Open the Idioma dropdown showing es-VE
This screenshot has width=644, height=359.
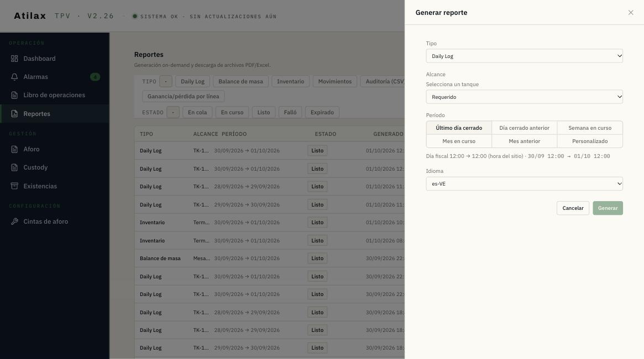524,184
